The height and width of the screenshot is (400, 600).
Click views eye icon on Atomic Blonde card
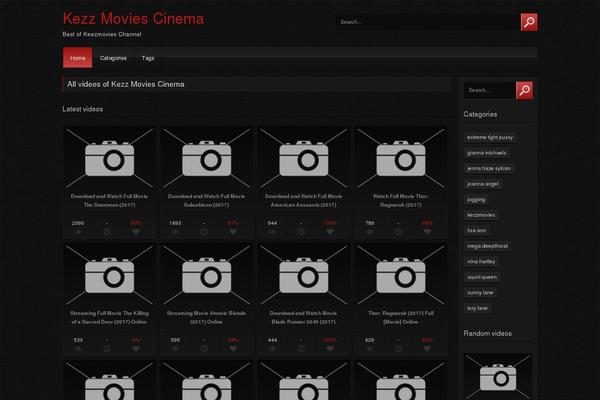(x=175, y=349)
